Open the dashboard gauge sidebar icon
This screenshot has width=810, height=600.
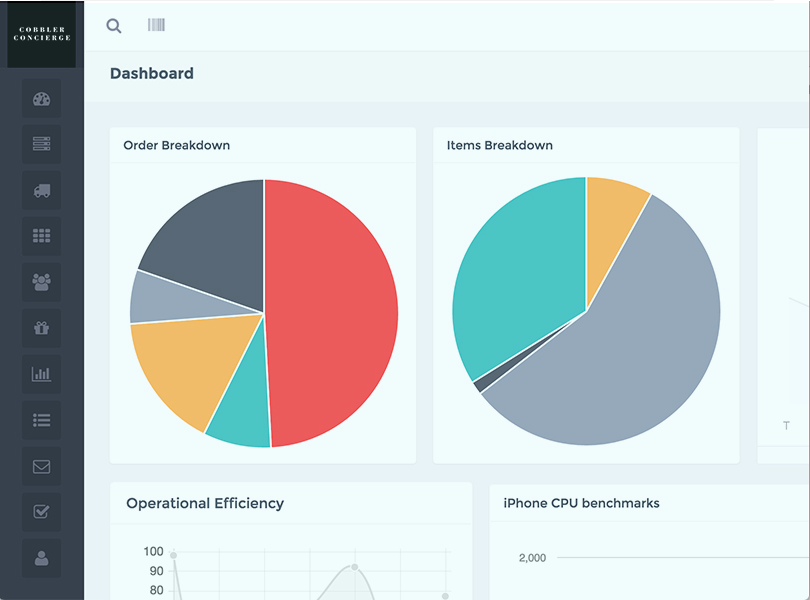point(42,99)
